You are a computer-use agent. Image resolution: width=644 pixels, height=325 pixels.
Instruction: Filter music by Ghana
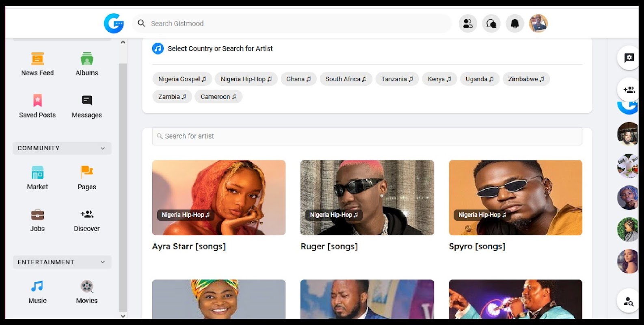click(x=298, y=79)
